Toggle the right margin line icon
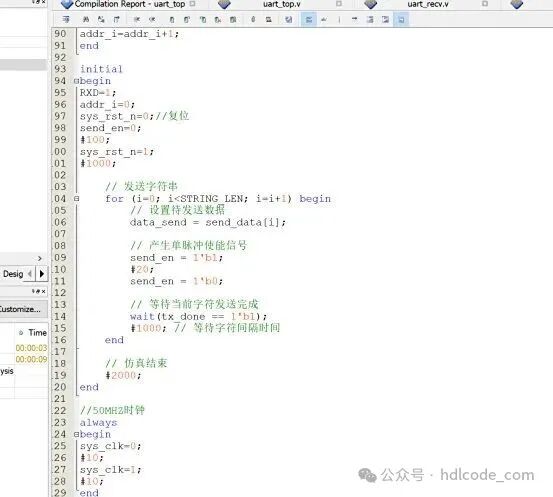This screenshot has width=553, height=497. (339, 19)
